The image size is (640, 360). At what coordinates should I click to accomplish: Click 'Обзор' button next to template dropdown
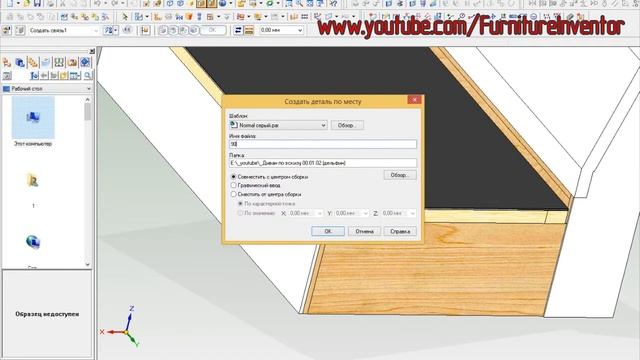347,125
